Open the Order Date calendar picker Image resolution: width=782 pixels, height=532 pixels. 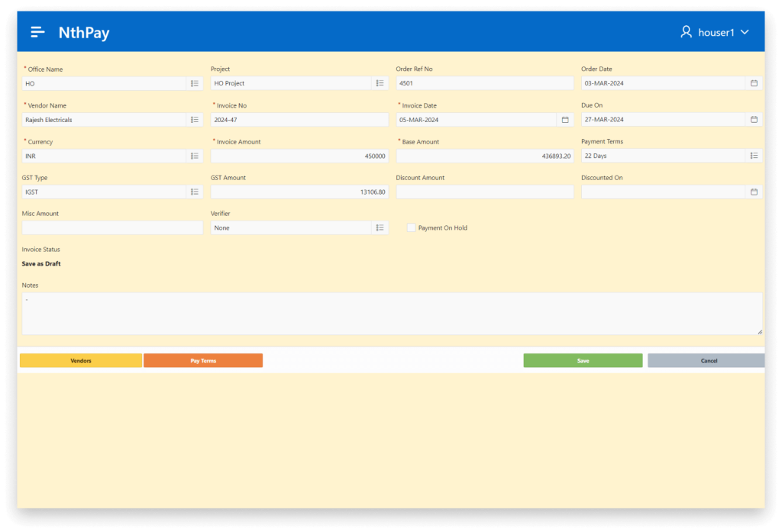coord(754,83)
